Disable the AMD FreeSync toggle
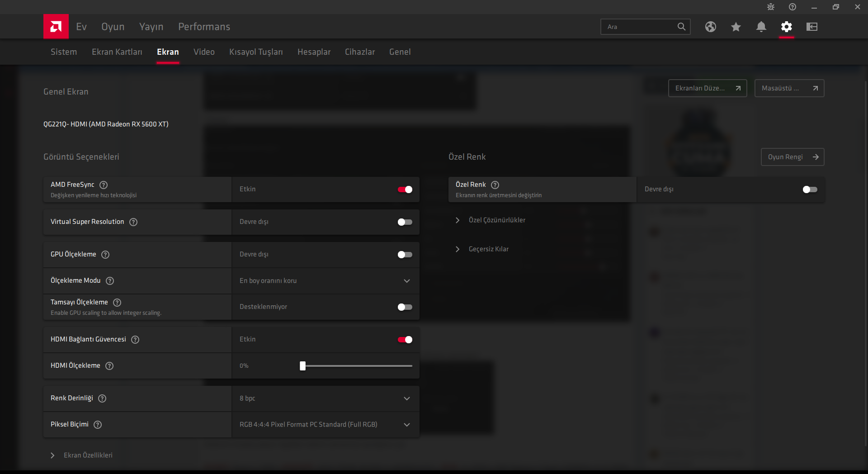Image resolution: width=868 pixels, height=474 pixels. tap(405, 190)
